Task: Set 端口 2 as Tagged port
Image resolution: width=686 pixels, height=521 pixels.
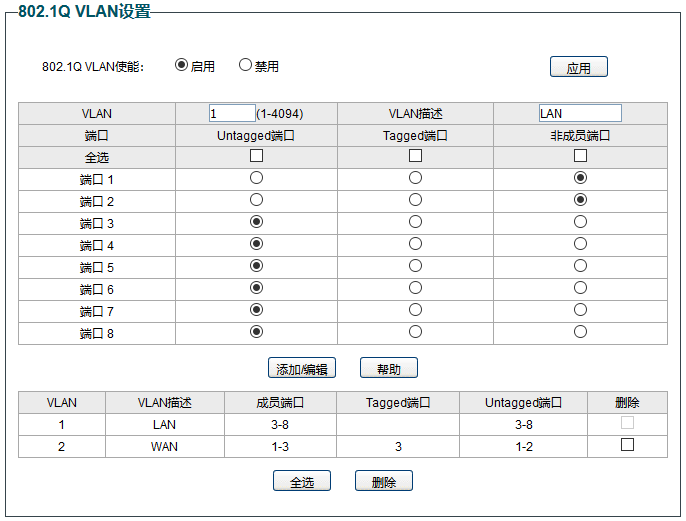Action: tap(415, 200)
